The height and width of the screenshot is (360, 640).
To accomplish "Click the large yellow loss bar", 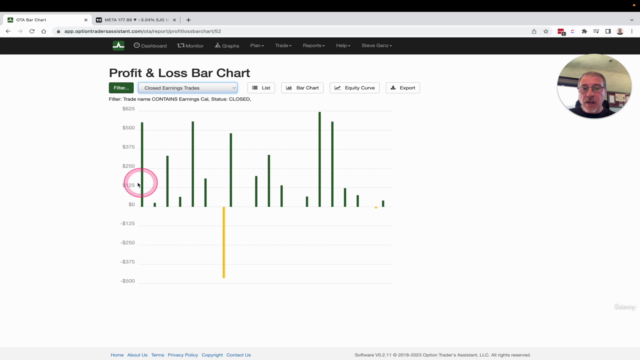I will 224,242.
